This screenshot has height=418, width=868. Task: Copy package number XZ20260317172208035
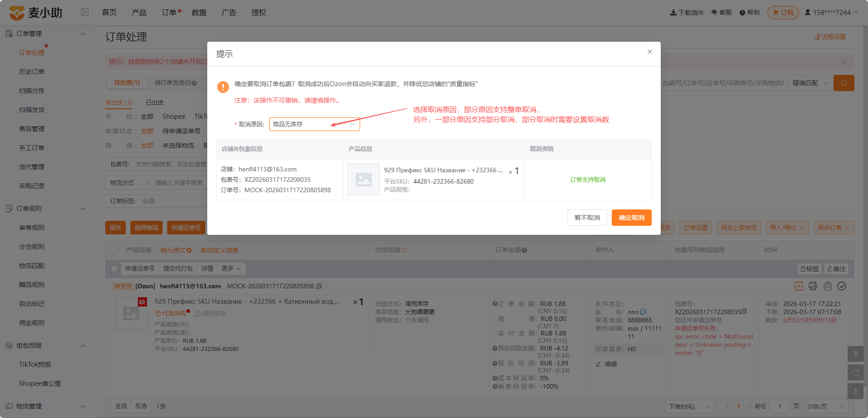click(744, 312)
